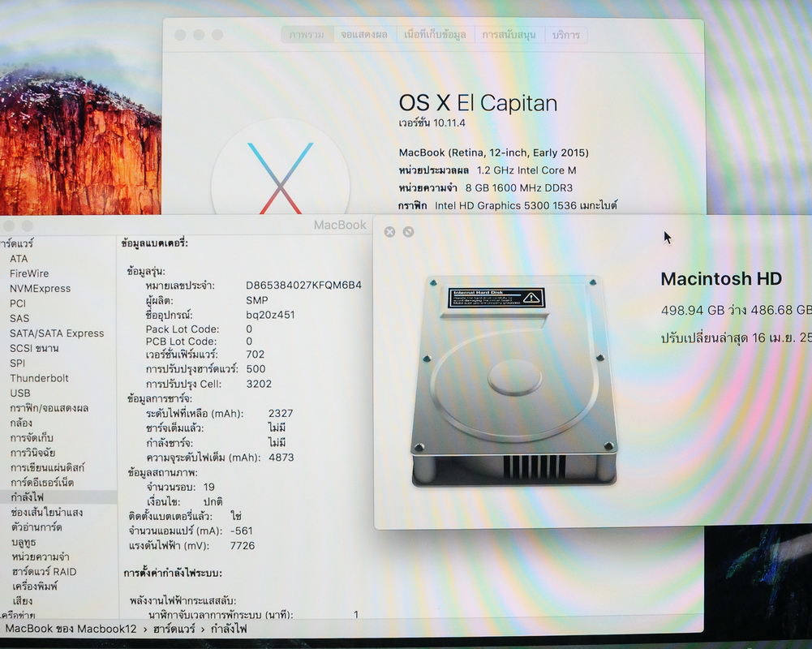Select NVMExpress in the sidebar
The height and width of the screenshot is (649, 812).
(x=40, y=289)
